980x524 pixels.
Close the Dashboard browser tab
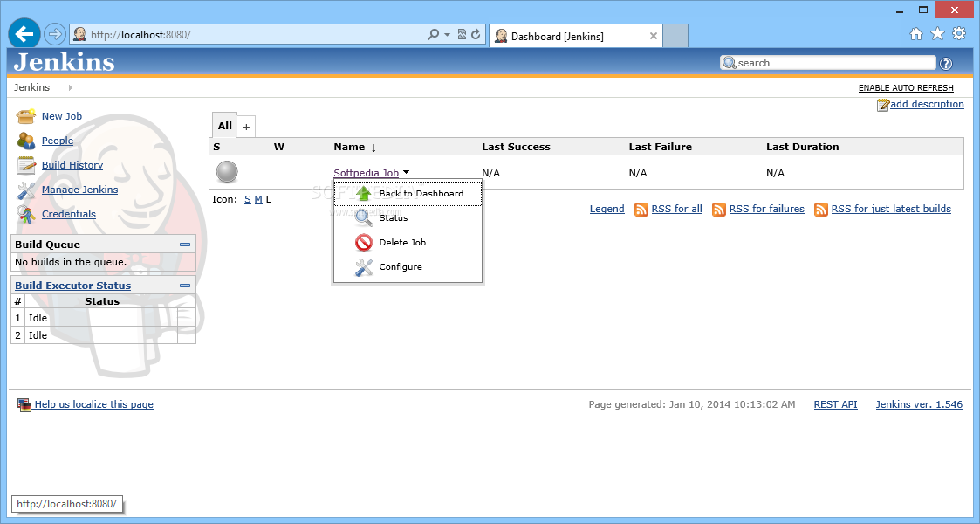click(x=653, y=37)
